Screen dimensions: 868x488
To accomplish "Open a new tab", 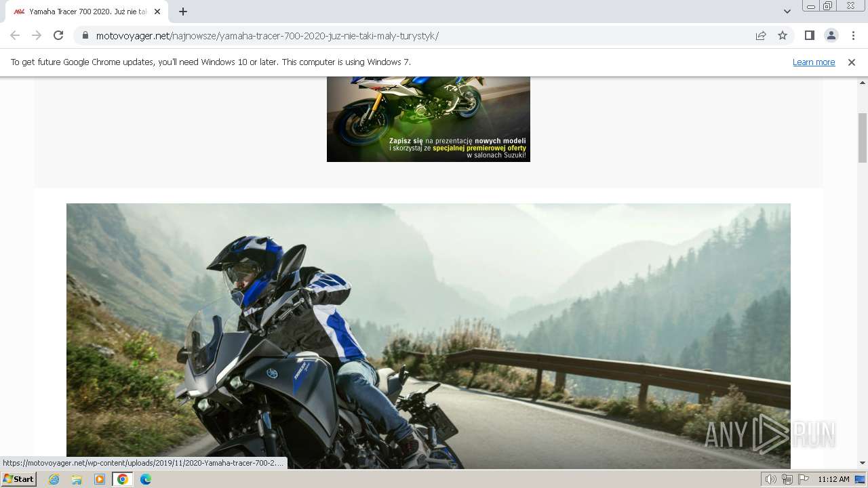I will [183, 12].
